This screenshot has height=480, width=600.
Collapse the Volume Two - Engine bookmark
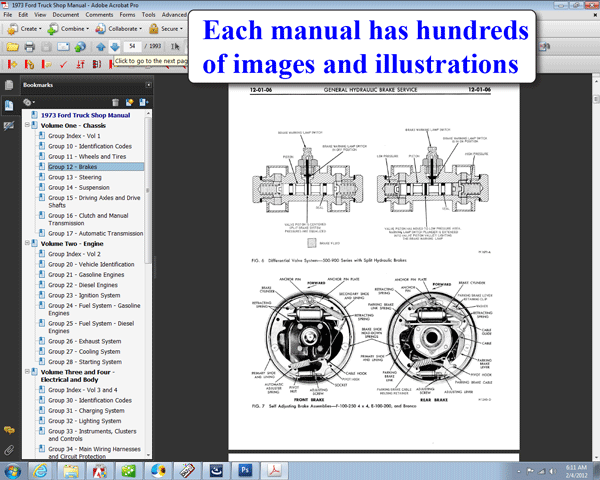[27, 243]
